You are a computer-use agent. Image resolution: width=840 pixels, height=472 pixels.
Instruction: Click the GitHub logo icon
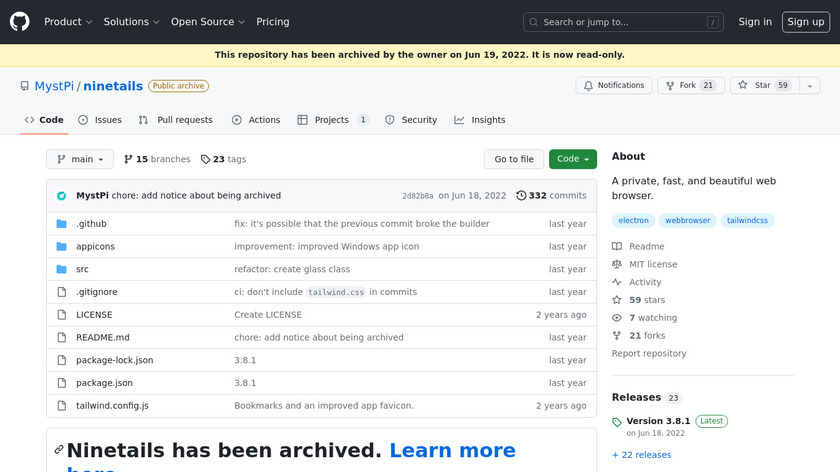pos(20,22)
